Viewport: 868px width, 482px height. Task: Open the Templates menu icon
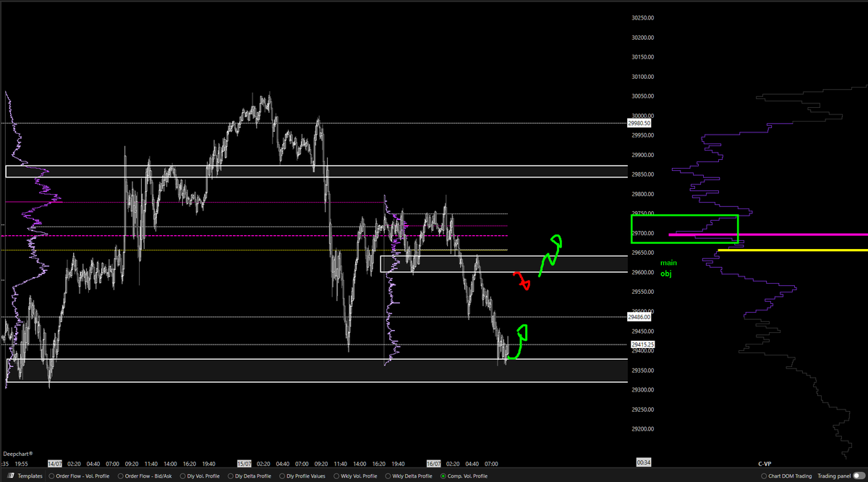click(x=12, y=476)
